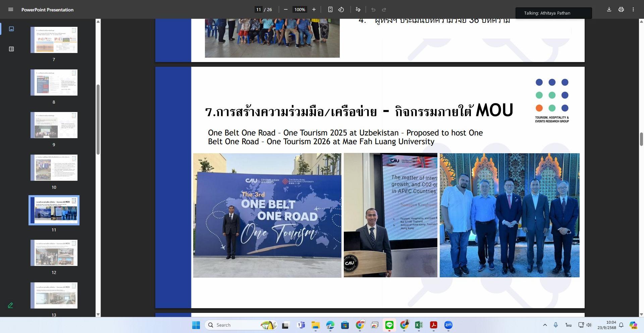Click the green pen icon in the sidebar
Image resolution: width=644 pixels, height=333 pixels.
click(x=10, y=305)
